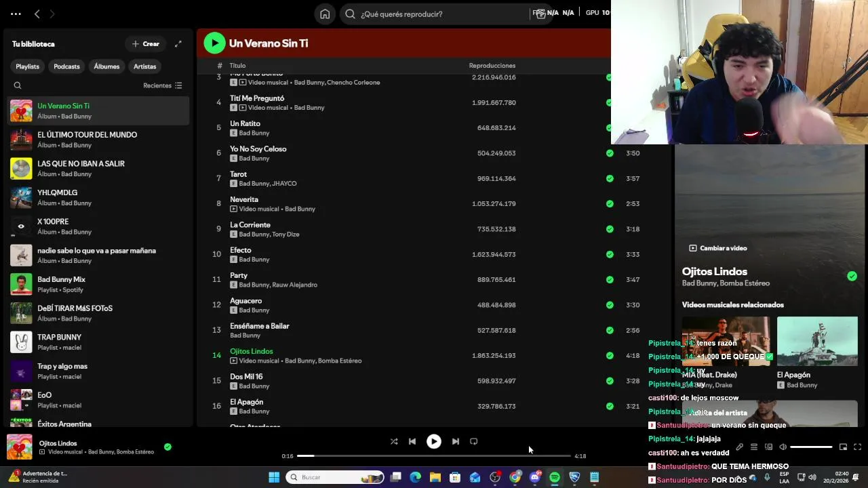The height and width of the screenshot is (488, 868).
Task: Filter library by Álbumes
Action: point(106,66)
